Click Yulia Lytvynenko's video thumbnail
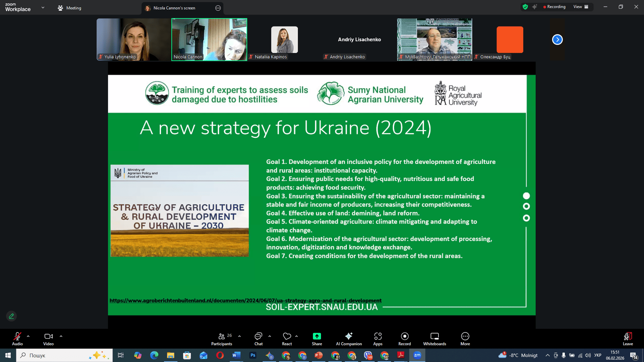This screenshot has height=362, width=644. [x=133, y=39]
